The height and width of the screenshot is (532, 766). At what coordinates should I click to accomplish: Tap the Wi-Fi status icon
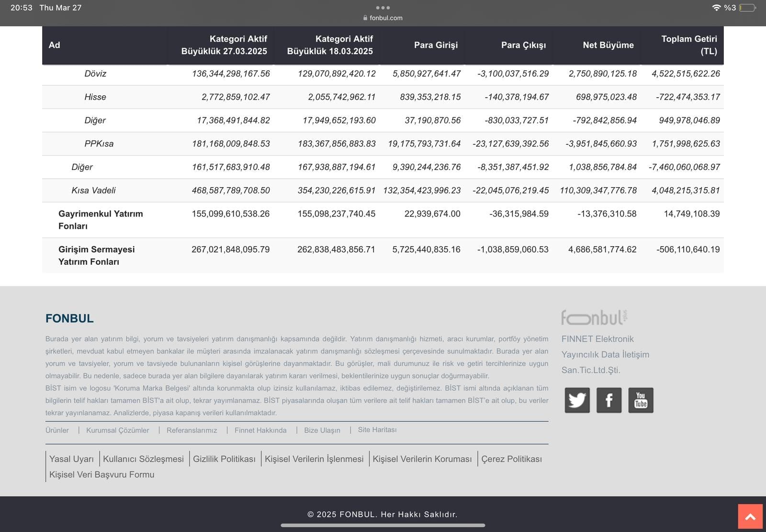pyautogui.click(x=716, y=8)
